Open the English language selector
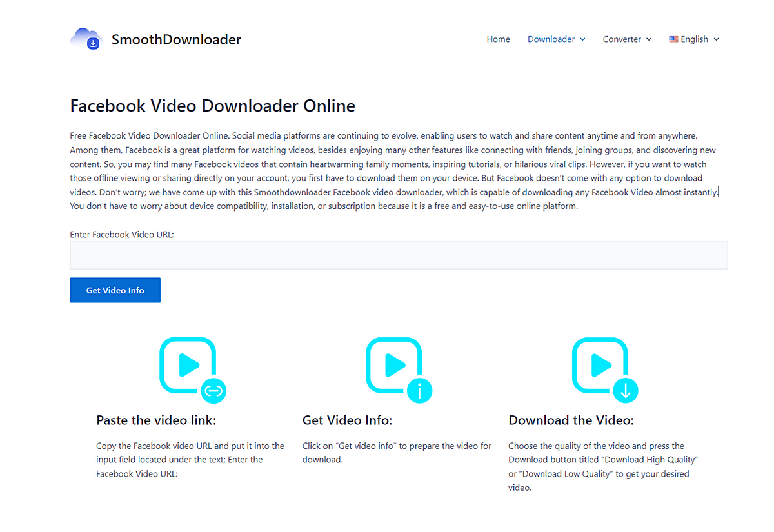Image resolution: width=774 pixels, height=532 pixels. tap(694, 39)
